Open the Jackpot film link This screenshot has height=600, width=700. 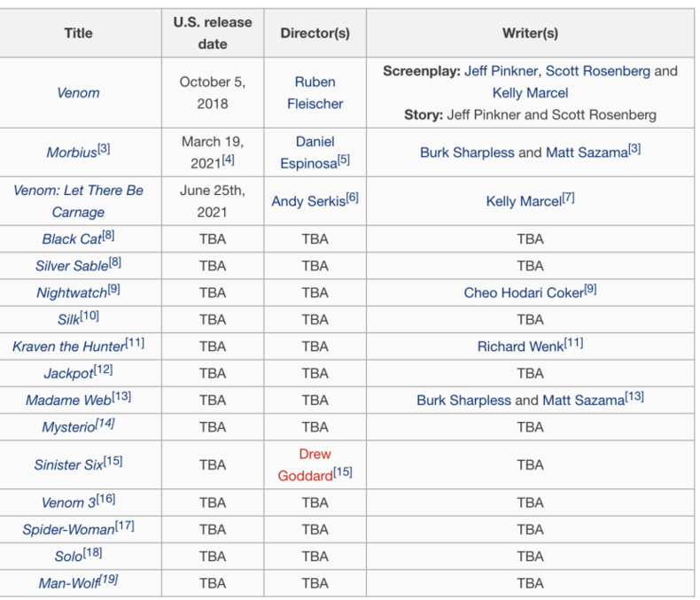pyautogui.click(x=69, y=373)
